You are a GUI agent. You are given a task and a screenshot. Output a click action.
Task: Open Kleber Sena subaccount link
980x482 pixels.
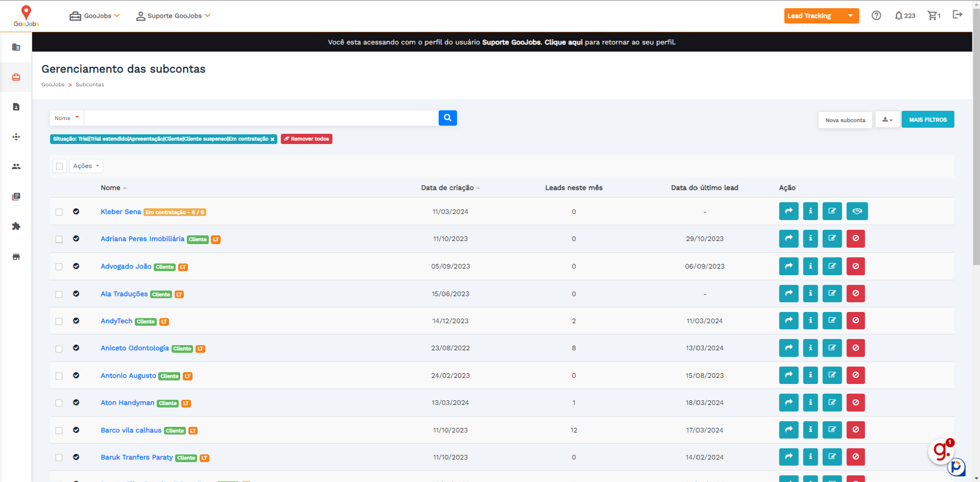pyautogui.click(x=121, y=211)
